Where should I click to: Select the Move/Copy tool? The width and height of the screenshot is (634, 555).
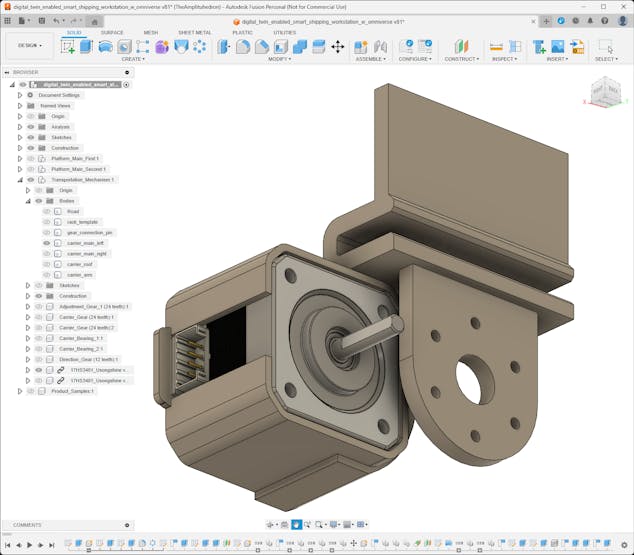pos(337,46)
